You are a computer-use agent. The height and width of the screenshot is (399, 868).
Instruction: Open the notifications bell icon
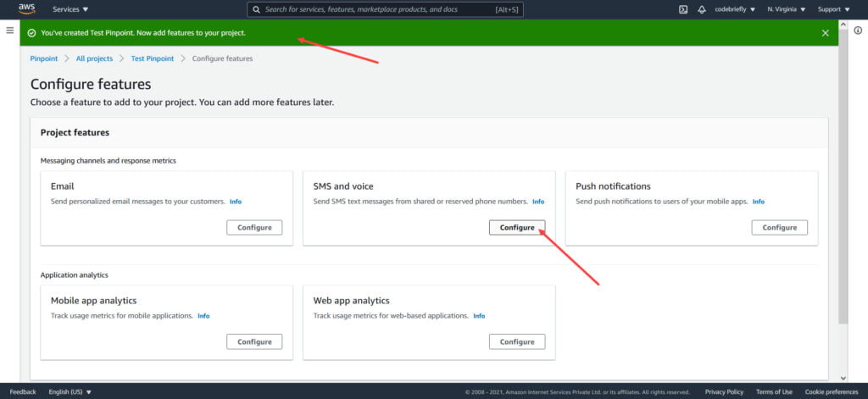coord(702,9)
